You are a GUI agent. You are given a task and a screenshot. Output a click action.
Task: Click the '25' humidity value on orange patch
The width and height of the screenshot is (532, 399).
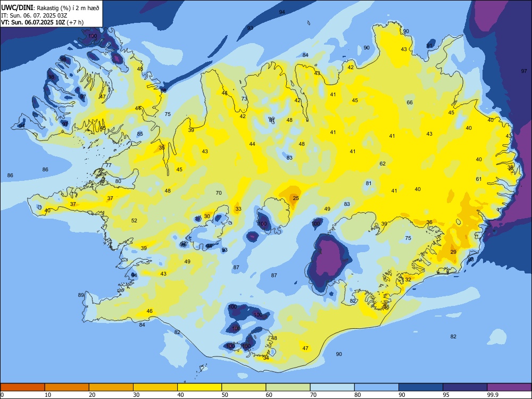pos(296,198)
